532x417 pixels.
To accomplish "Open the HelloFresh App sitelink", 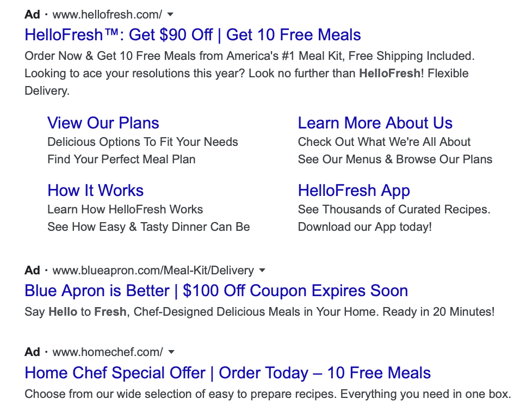I will point(354,191).
